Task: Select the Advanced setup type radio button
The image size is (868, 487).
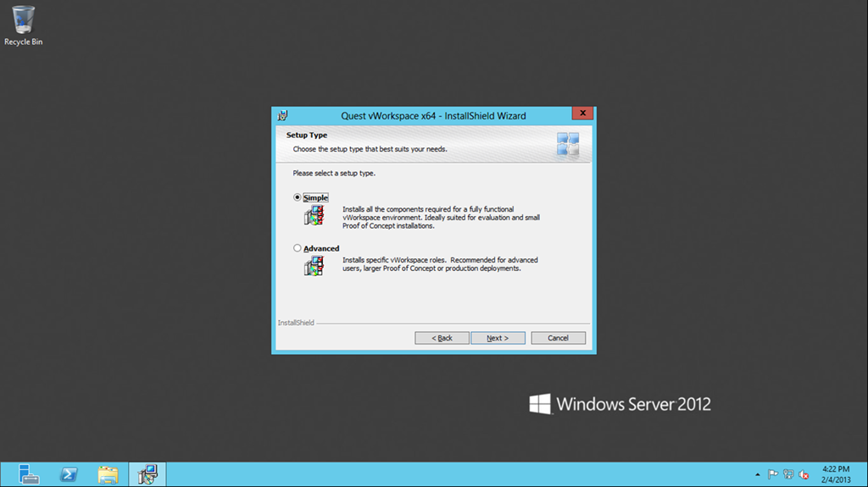Action: [x=298, y=248]
